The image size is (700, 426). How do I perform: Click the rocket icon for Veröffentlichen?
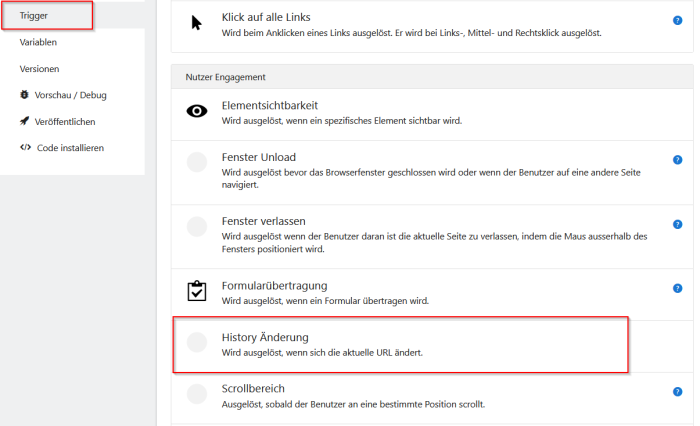pyautogui.click(x=24, y=121)
